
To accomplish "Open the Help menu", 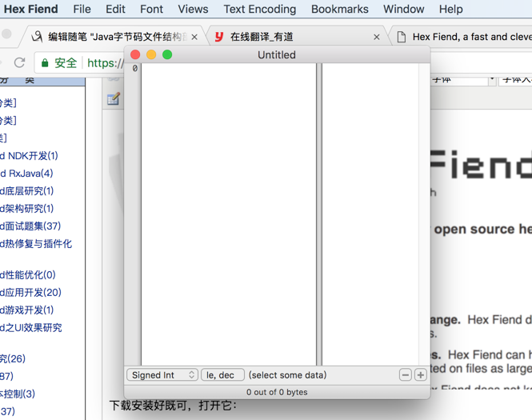I will [x=450, y=9].
